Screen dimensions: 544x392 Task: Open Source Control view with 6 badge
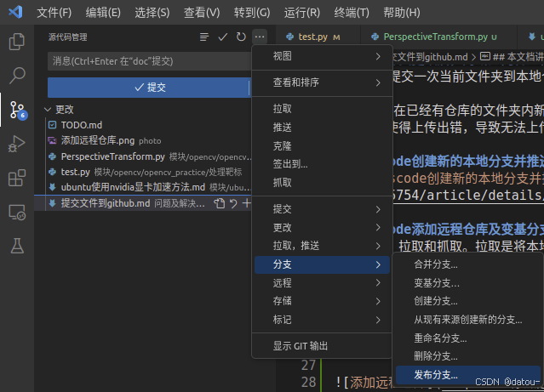point(17,110)
